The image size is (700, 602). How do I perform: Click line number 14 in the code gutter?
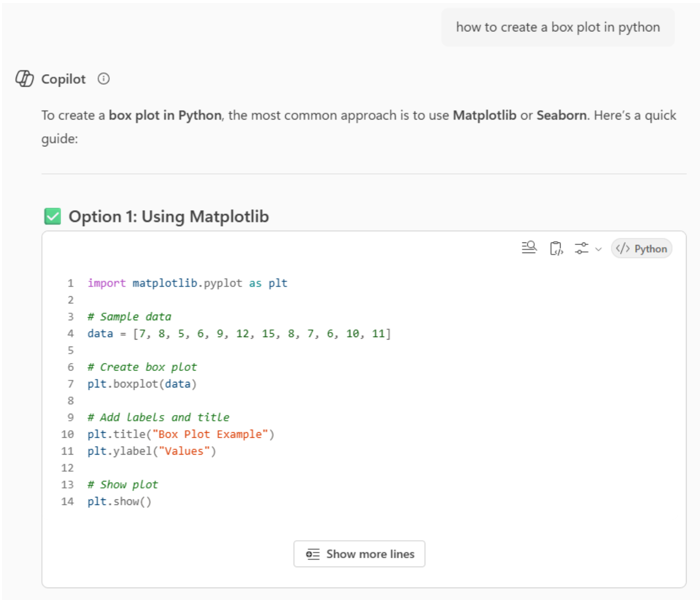point(68,501)
